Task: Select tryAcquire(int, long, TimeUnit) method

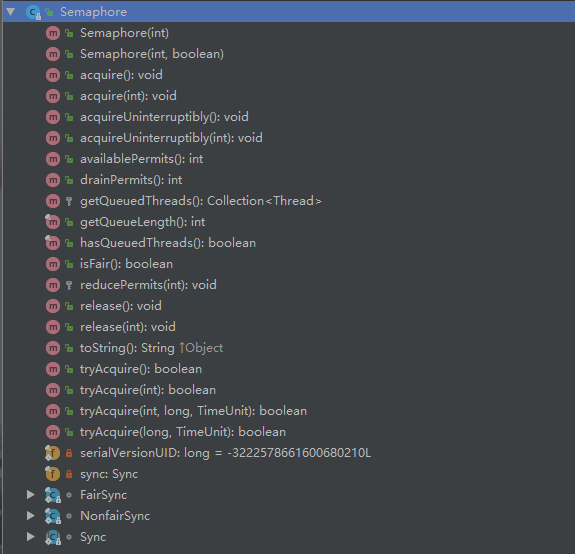Action: coord(193,411)
